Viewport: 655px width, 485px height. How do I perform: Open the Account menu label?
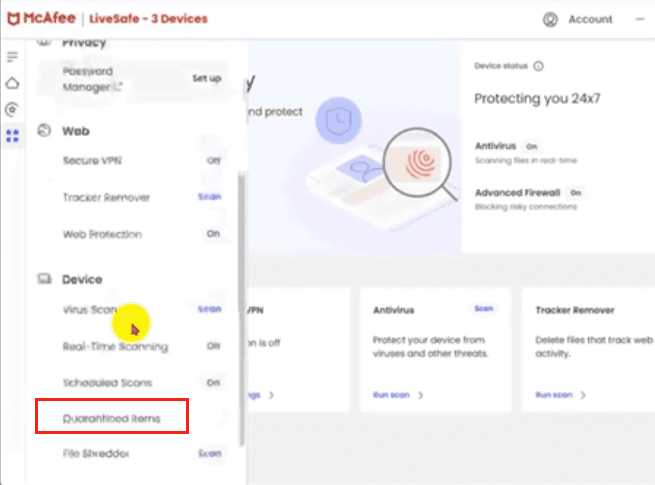click(590, 19)
